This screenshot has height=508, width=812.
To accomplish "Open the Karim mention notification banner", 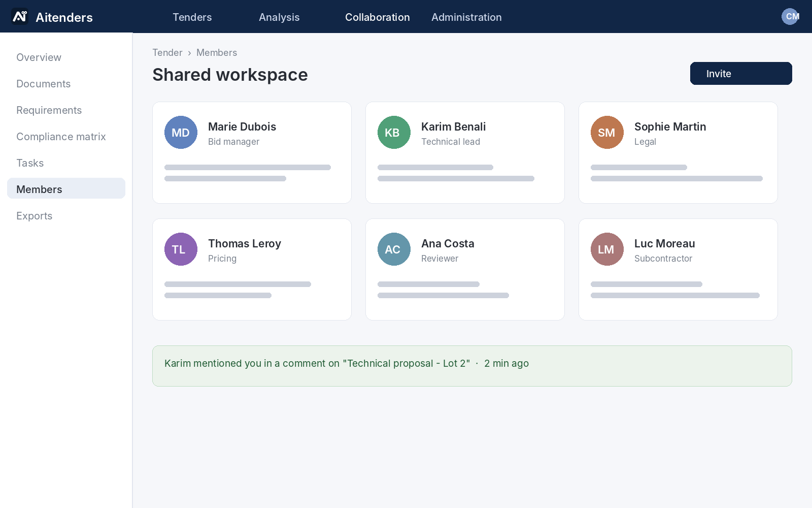I will click(472, 366).
